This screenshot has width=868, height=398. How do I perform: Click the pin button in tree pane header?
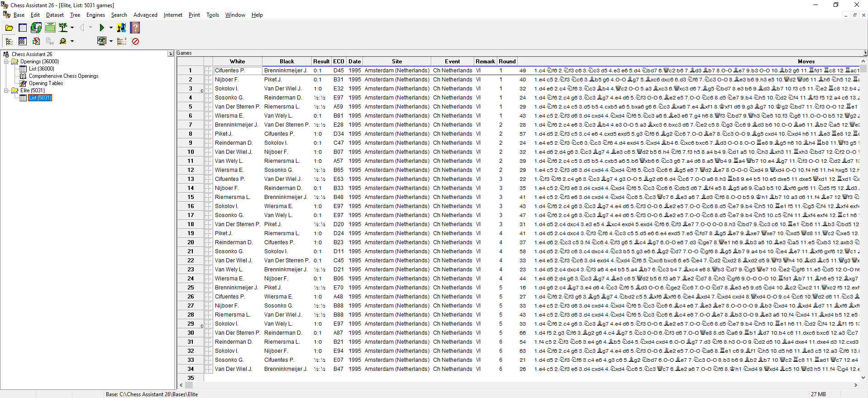(171, 54)
